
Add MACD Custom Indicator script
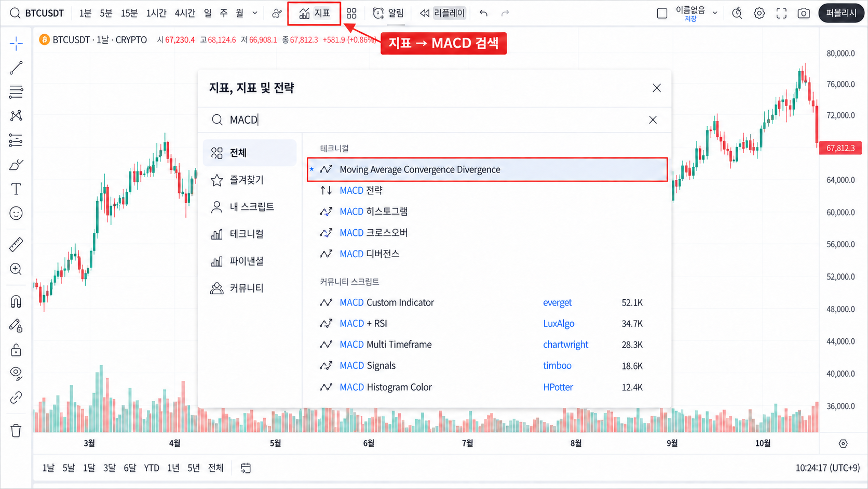(x=487, y=302)
